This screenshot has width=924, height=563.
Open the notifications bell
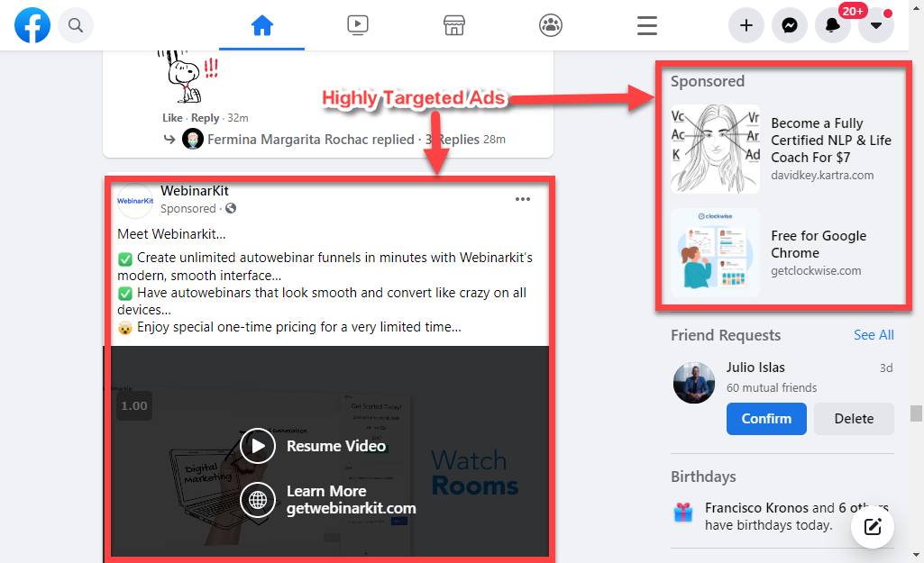pyautogui.click(x=833, y=25)
